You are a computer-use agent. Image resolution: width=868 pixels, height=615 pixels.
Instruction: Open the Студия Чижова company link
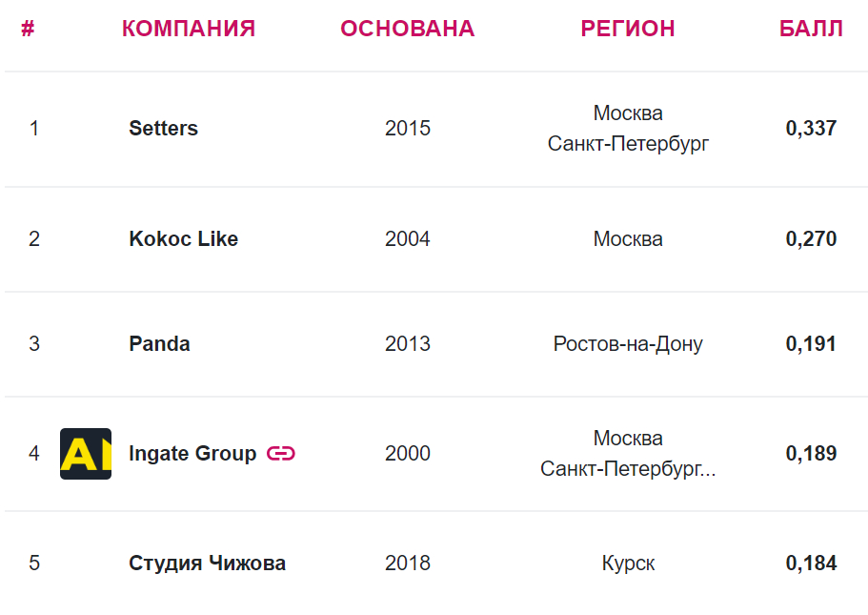(207, 564)
